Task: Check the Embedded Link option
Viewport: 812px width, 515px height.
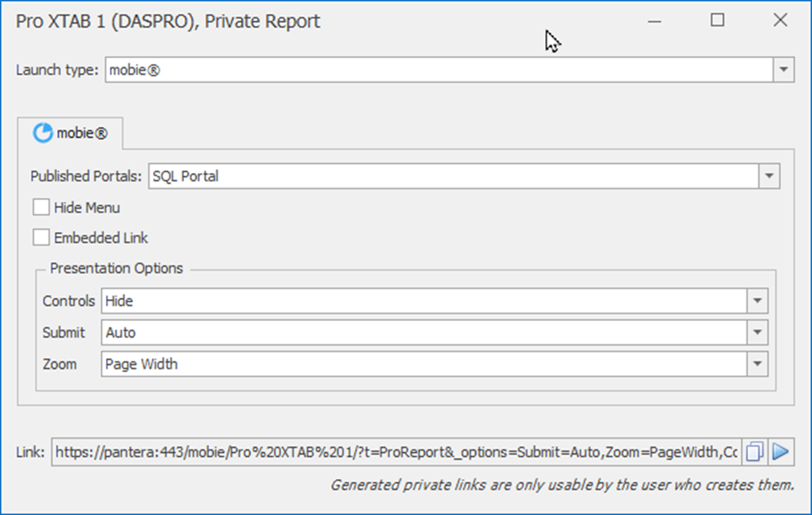Action: click(x=41, y=237)
